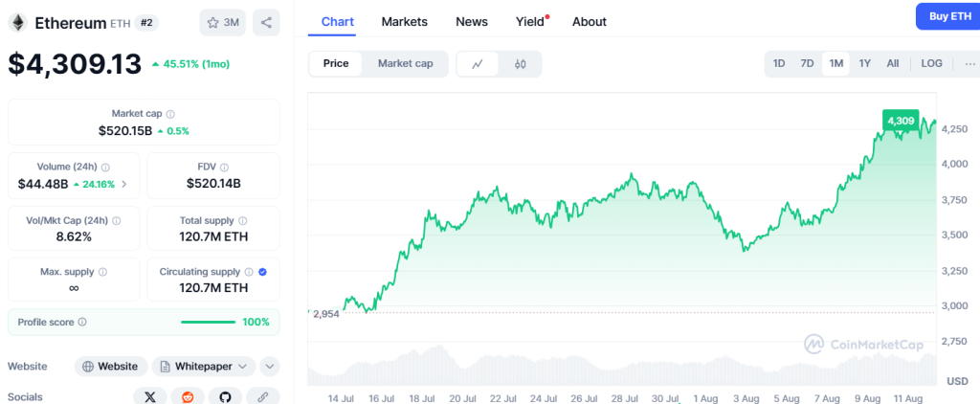This screenshot has width=980, height=404.
Task: Open the Reddit social link
Action: tap(187, 396)
